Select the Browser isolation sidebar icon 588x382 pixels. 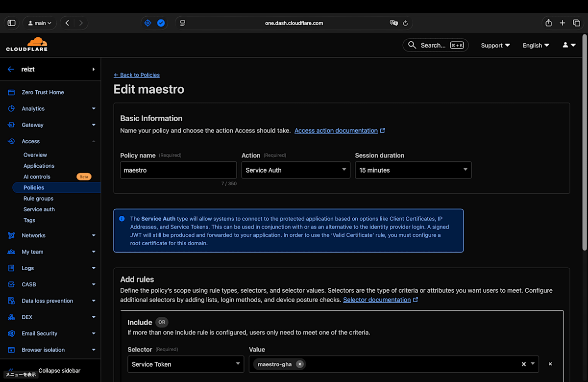[11, 350]
